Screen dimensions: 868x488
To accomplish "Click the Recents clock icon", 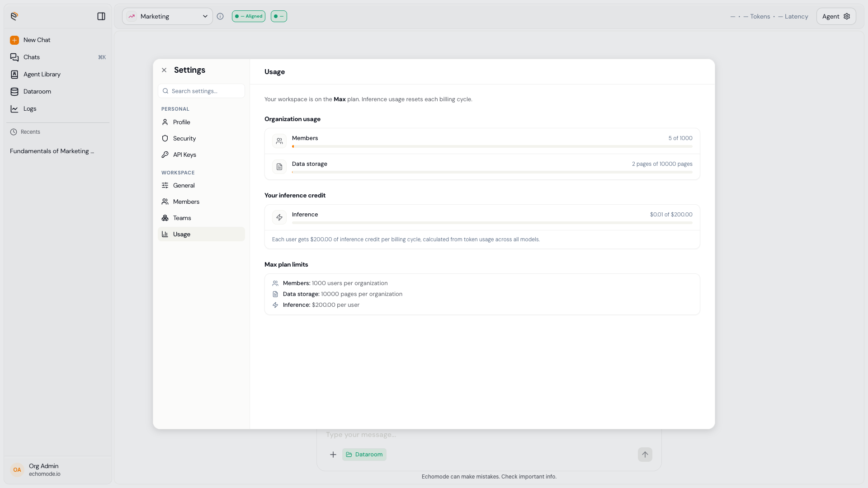I will click(x=14, y=132).
